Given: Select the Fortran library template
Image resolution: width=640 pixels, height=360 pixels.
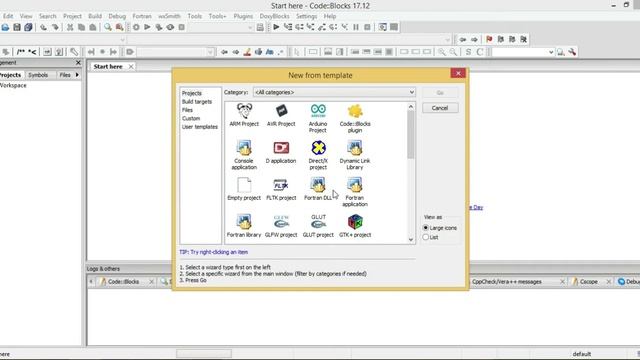Looking at the screenshot, I should coord(244,226).
